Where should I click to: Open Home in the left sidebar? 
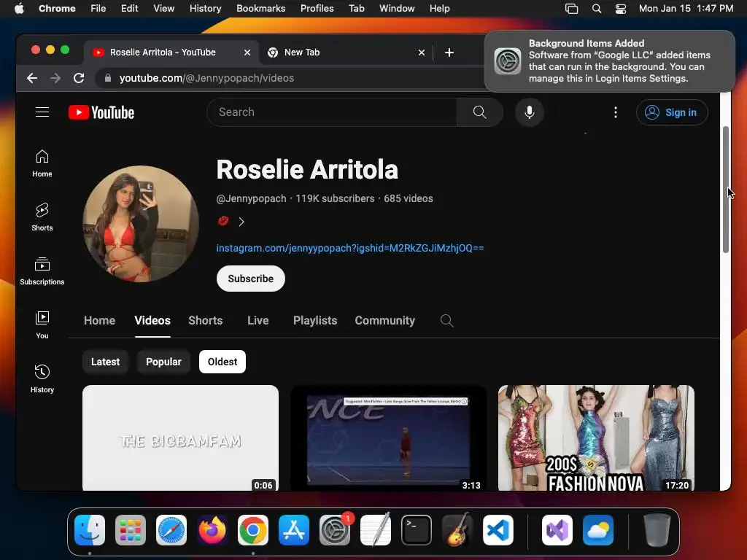(42, 163)
